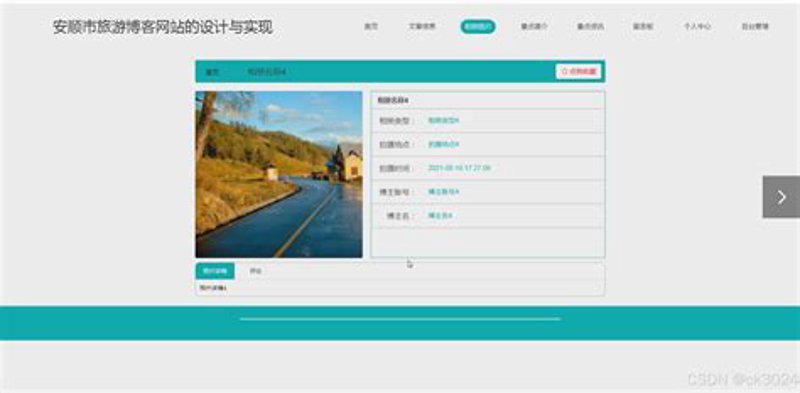Click the 拍摄时间 field label

click(x=396, y=168)
